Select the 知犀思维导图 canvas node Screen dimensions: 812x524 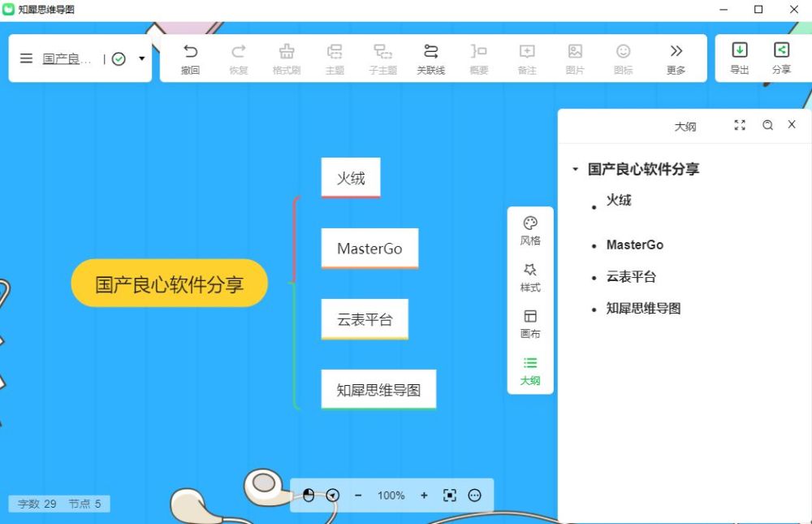(x=378, y=390)
